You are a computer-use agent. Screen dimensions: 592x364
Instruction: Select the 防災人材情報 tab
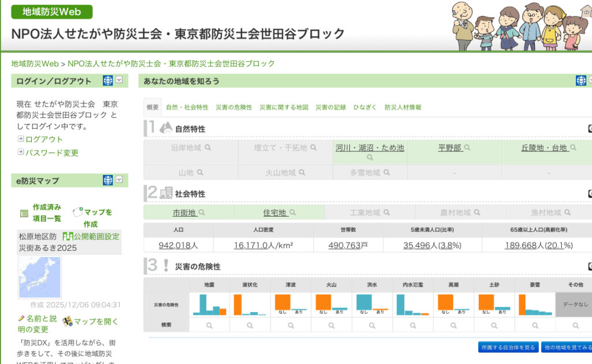[402, 107]
